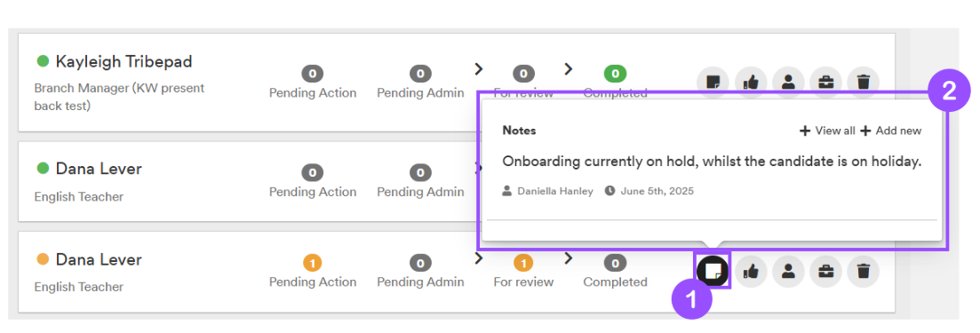Click briefcase icon in bottom Dana Lever row
Viewport: 980px width, 333px height.
825,271
